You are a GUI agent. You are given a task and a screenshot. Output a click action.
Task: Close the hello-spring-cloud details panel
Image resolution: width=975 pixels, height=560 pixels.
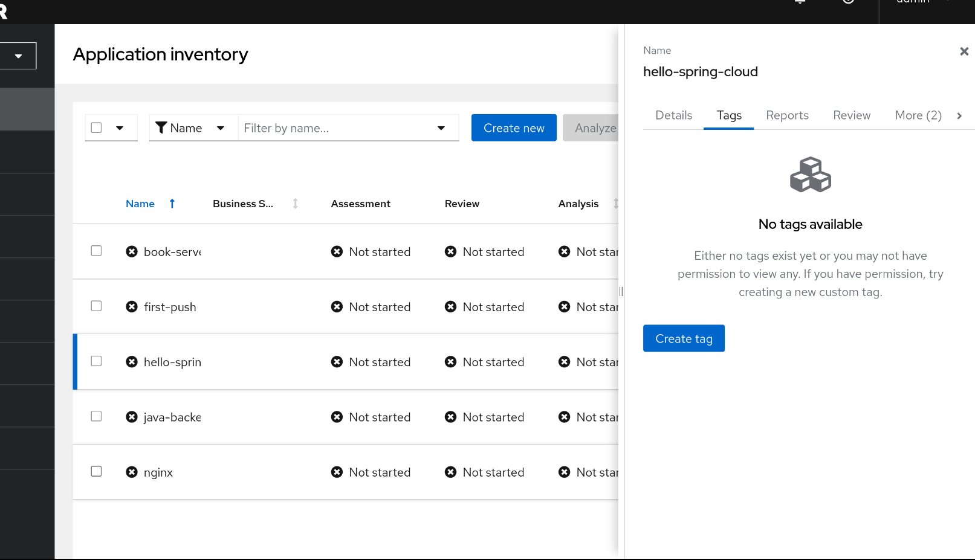(964, 52)
